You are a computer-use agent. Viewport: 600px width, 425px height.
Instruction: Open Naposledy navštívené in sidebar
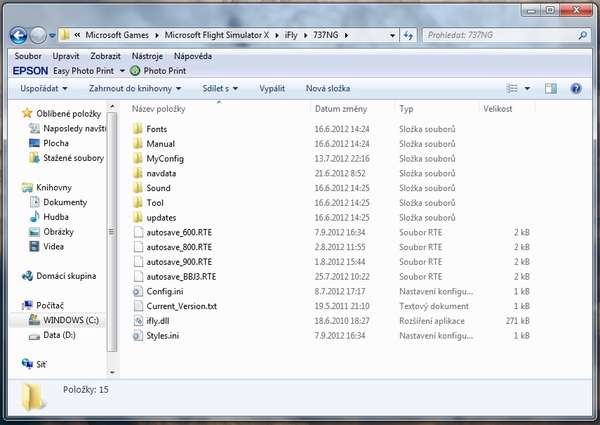[74, 129]
